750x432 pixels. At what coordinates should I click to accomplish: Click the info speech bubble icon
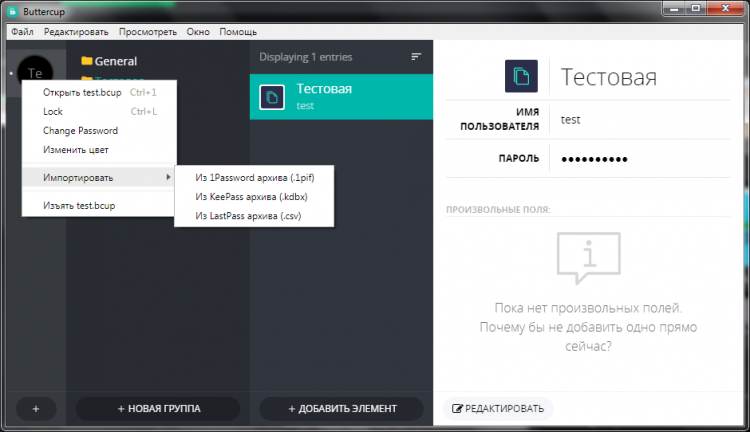point(589,258)
